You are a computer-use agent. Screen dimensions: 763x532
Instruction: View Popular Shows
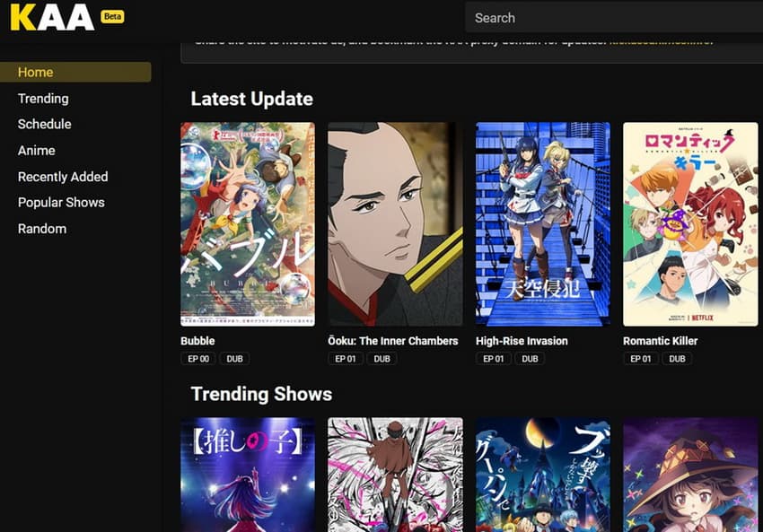click(61, 202)
